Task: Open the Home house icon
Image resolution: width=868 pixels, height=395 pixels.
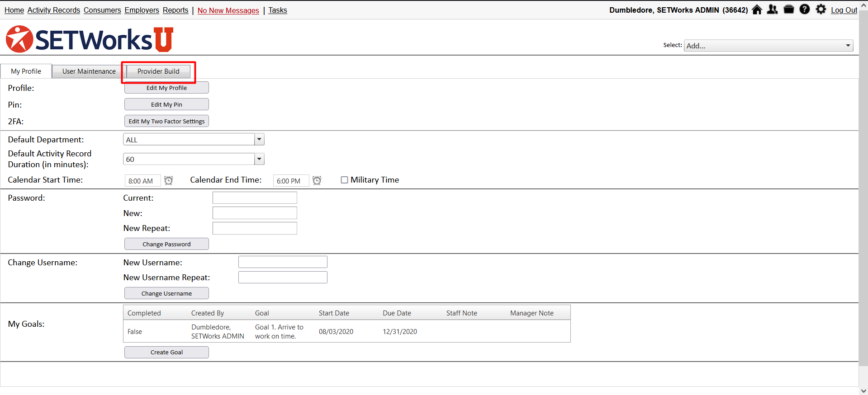Action: (757, 9)
